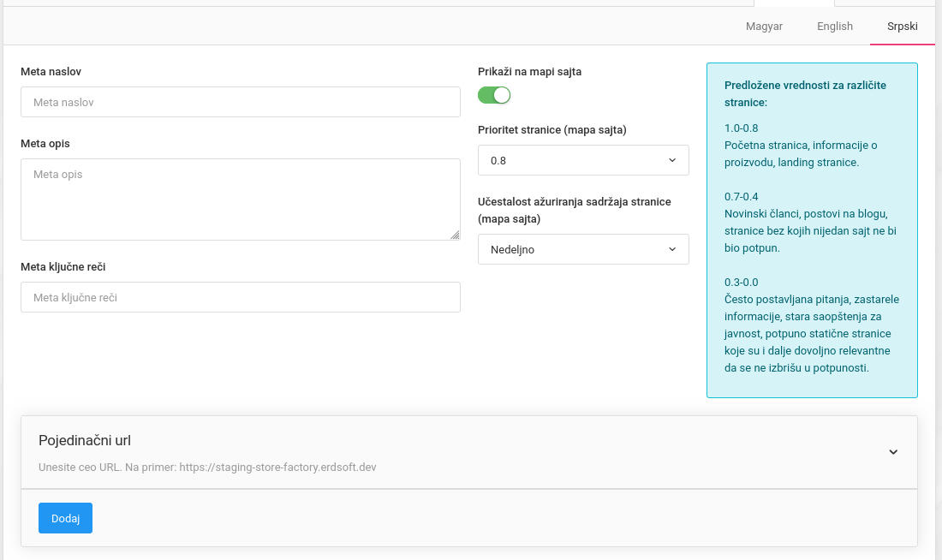Click the Pojedinačni url section heading

(x=85, y=440)
